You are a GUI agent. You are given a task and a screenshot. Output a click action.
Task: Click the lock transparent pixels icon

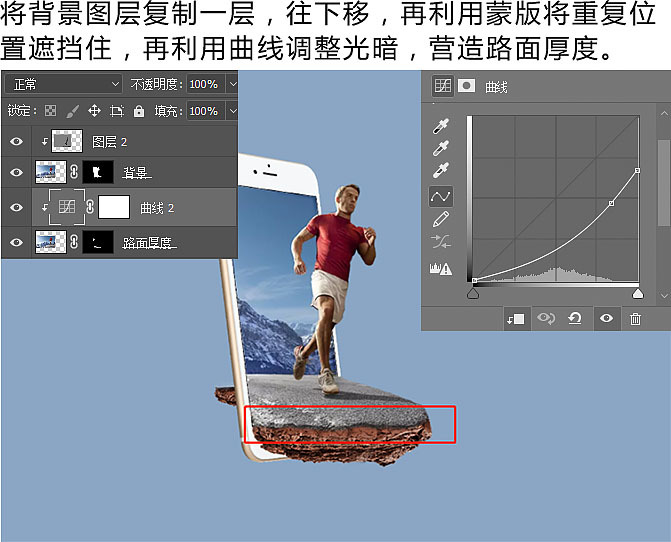point(50,111)
